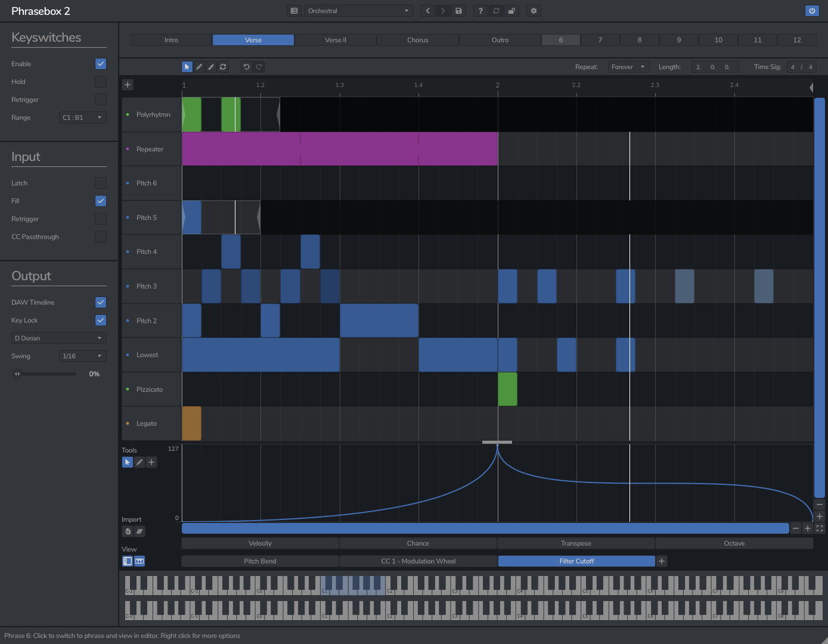Toggle the keyboard view icon under View

click(139, 561)
